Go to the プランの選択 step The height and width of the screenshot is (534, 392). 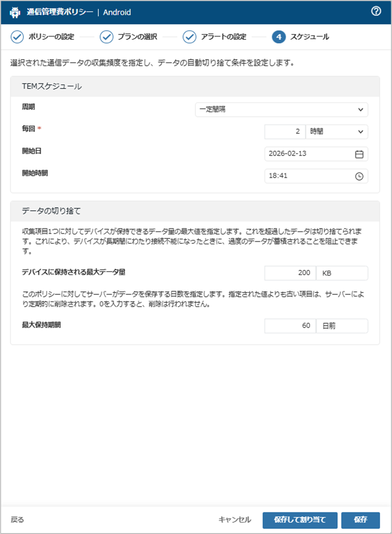[137, 37]
